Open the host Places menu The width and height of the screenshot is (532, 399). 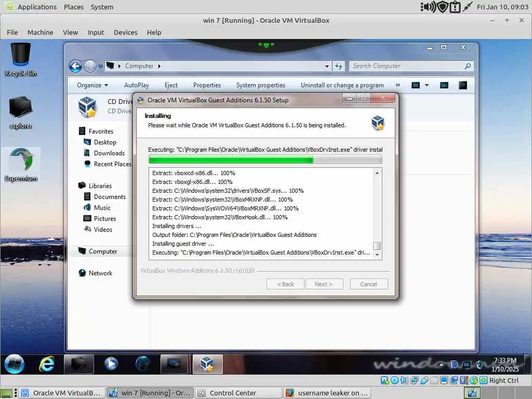74,7
